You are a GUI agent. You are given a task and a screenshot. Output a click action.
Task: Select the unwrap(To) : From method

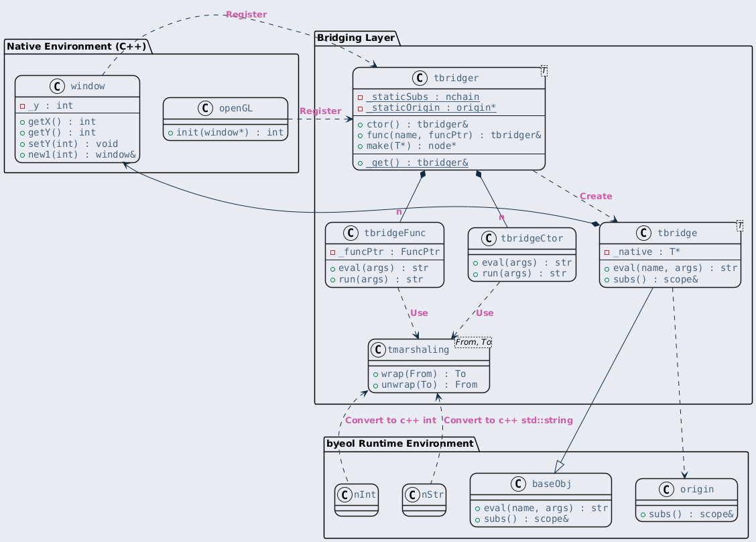click(x=429, y=384)
